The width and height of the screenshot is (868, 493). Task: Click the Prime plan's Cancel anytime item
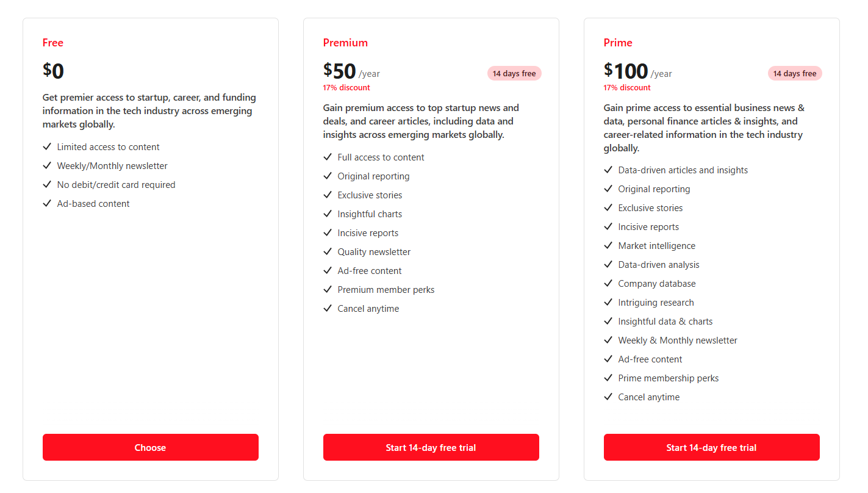pos(648,397)
